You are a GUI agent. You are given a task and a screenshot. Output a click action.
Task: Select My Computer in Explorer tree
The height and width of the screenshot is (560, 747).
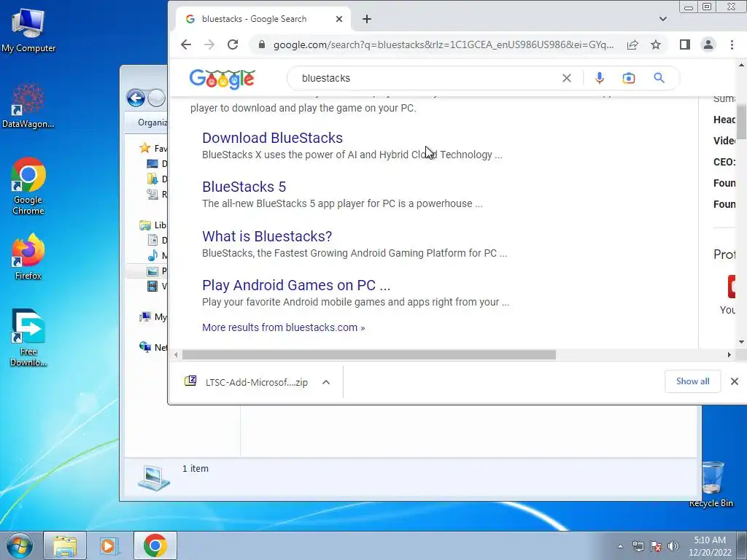[x=153, y=316]
